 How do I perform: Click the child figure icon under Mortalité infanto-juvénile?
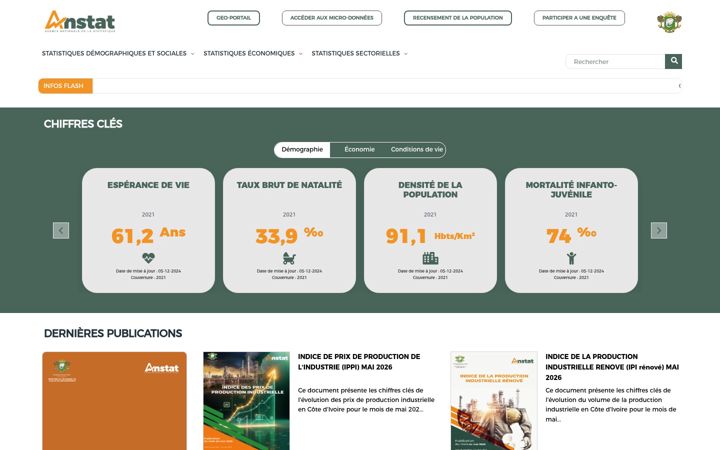pyautogui.click(x=571, y=258)
